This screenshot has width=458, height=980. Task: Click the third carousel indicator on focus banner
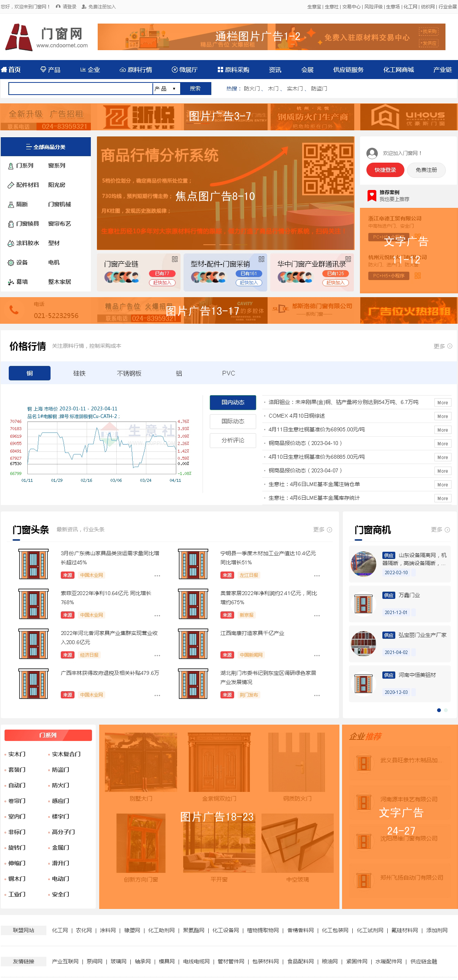(x=241, y=245)
